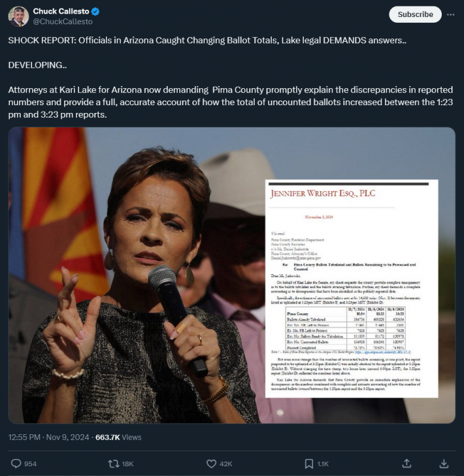Click the Chuck Callesto display name
464x476 pixels.
click(x=61, y=11)
